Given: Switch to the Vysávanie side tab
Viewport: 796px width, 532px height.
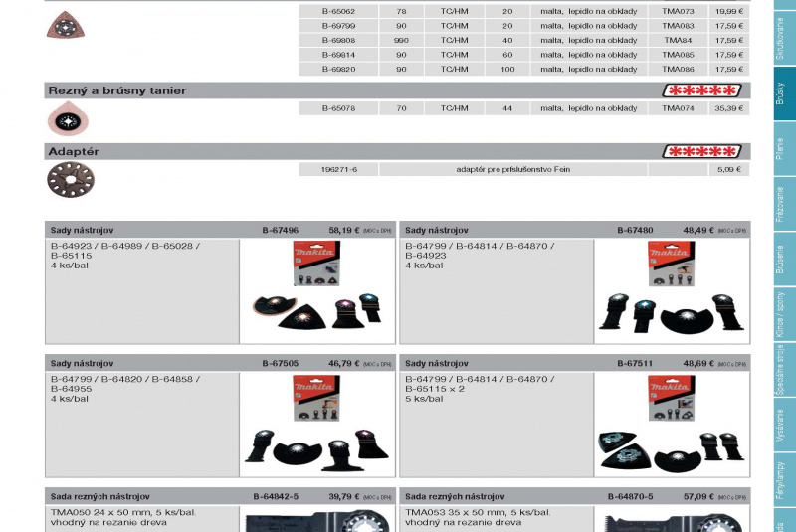Looking at the screenshot, I should (785, 425).
